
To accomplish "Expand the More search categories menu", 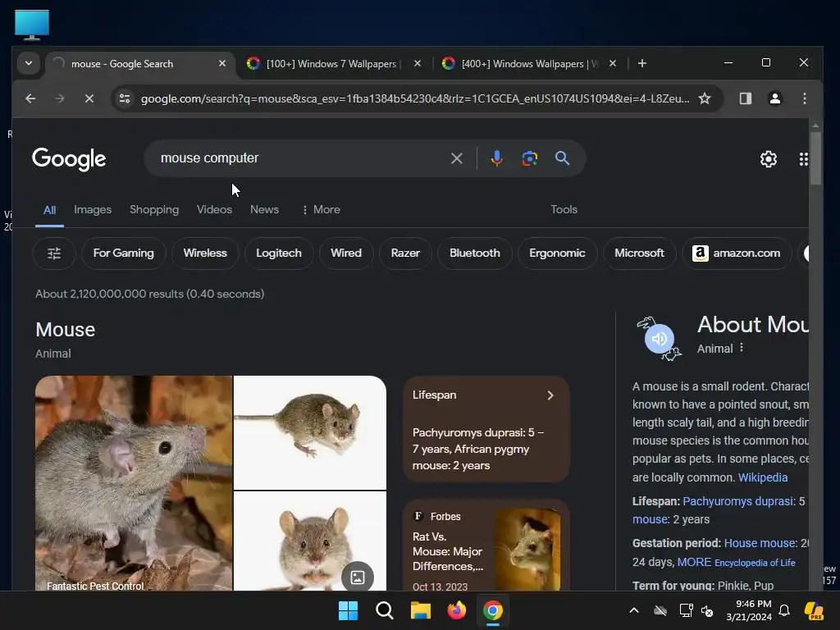I will point(321,210).
